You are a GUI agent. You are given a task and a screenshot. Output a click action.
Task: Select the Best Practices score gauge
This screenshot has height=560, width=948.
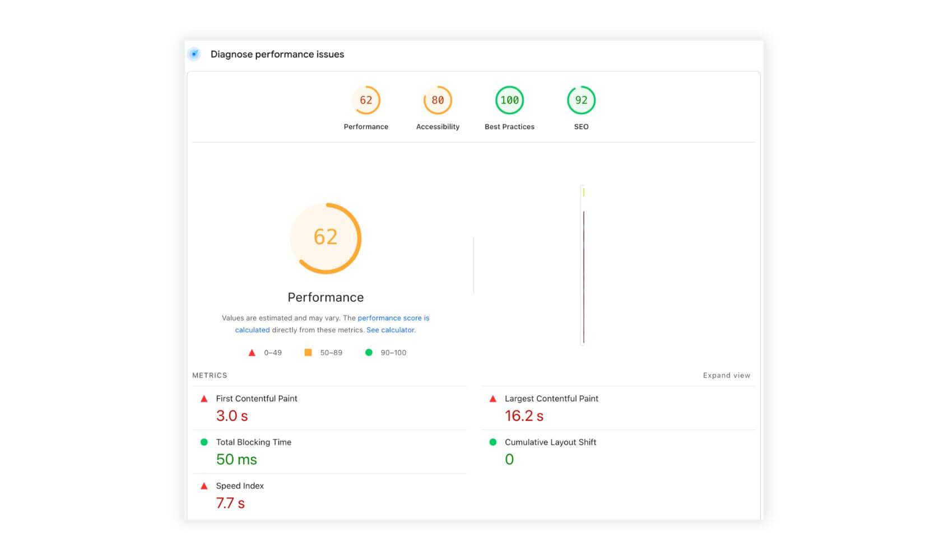pyautogui.click(x=509, y=101)
